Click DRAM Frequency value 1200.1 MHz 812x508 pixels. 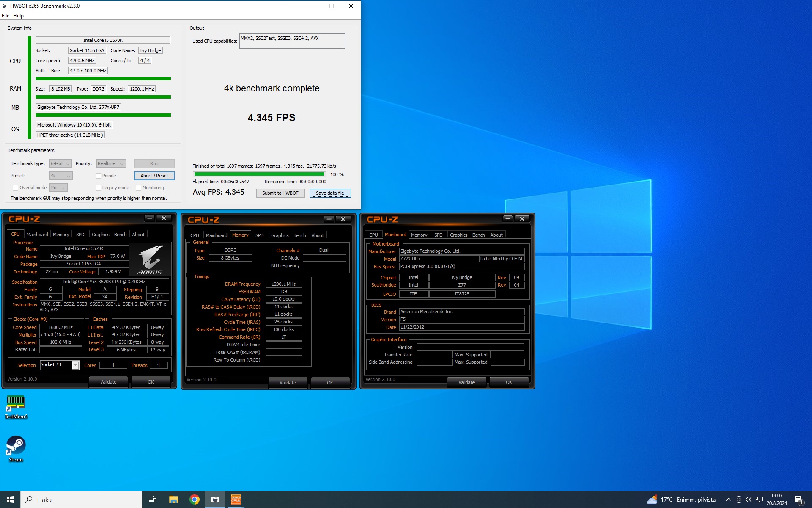point(284,284)
